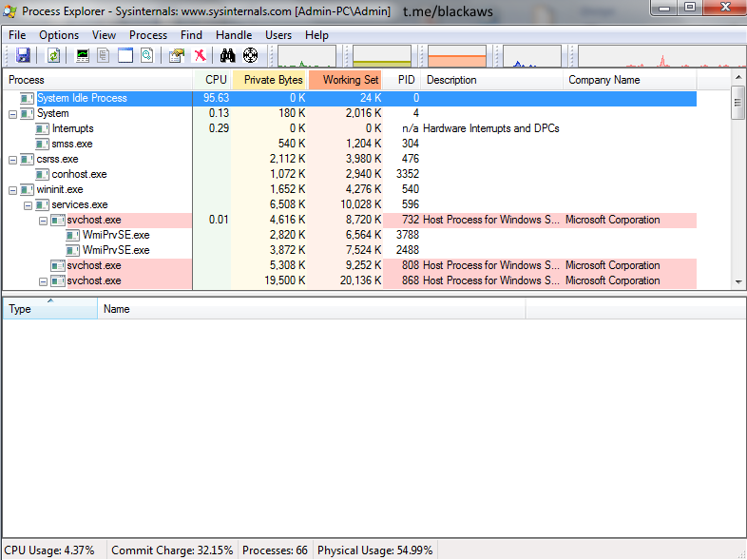The image size is (747, 560).
Task: Select the System Idle Process row
Action: click(x=350, y=98)
